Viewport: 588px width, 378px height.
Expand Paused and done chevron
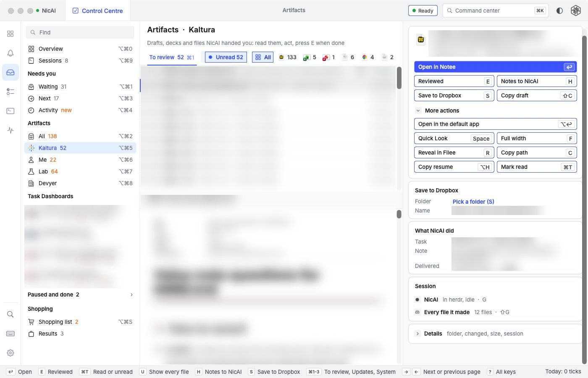tap(131, 294)
